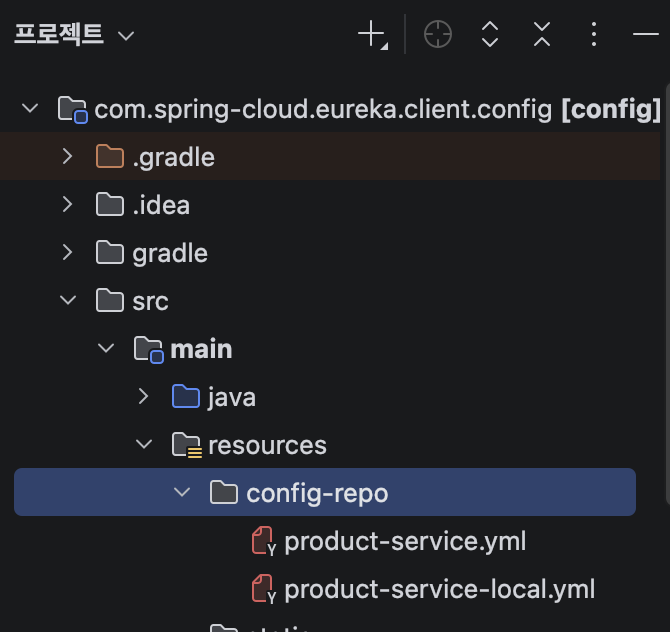
Task: Hide the project tool window with minimize icon
Action: click(646, 35)
